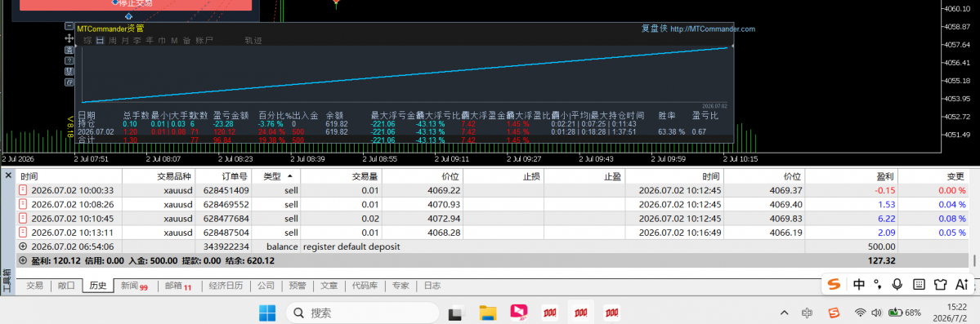Select the 周 period tab in MTCommander
980x324 pixels.
point(113,41)
